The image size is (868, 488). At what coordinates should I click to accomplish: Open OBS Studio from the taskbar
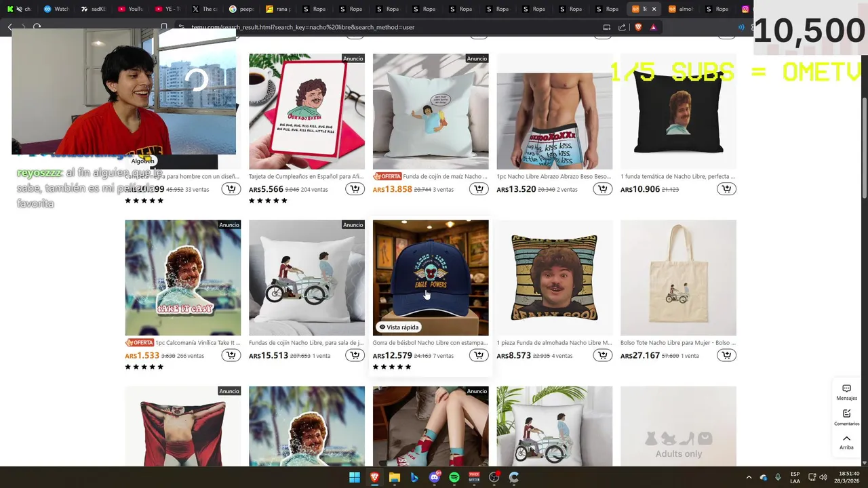click(494, 477)
